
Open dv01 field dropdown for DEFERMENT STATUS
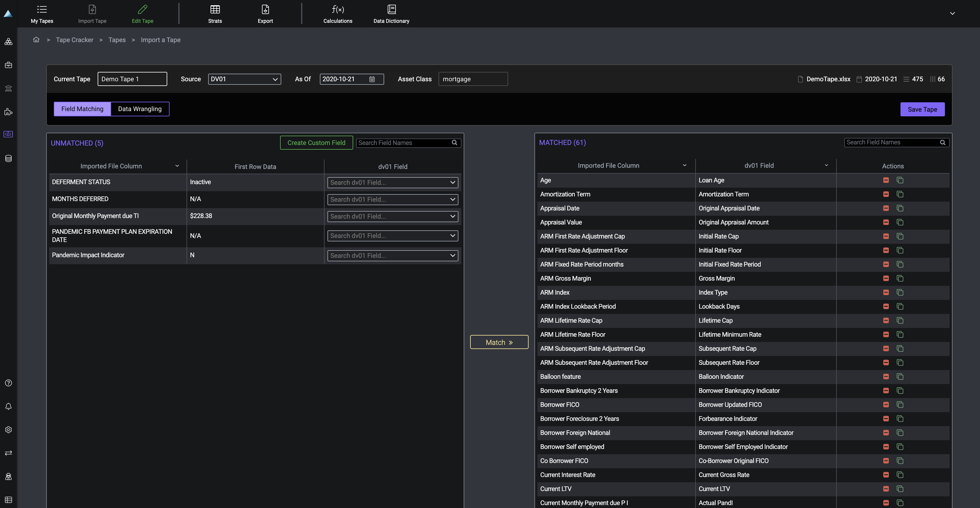click(392, 182)
